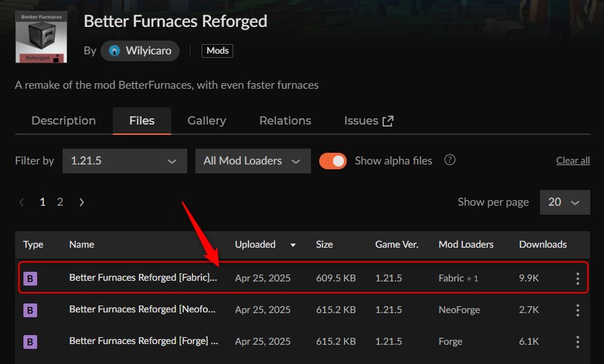This screenshot has height=364, width=604.
Task: Click the Clear all filters link
Action: coord(573,160)
